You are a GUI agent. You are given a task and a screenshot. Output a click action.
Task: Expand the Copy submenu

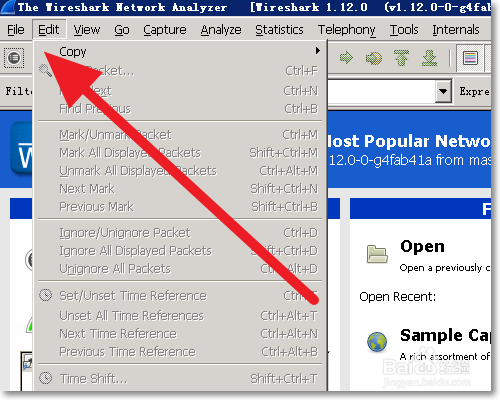point(180,51)
